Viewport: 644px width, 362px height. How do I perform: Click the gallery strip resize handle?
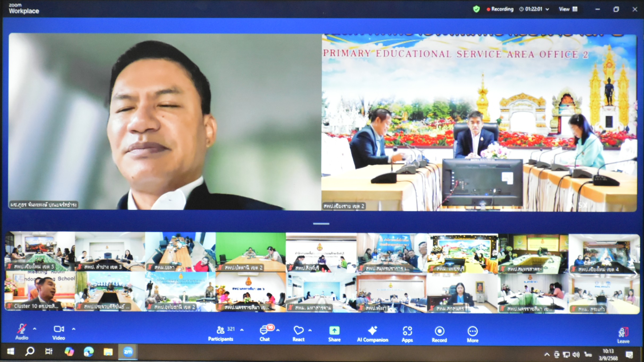[321, 224]
